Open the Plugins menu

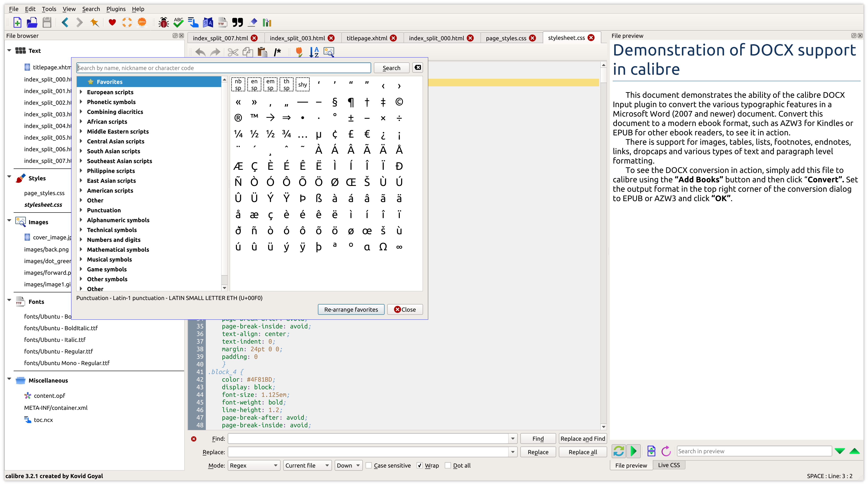(116, 9)
